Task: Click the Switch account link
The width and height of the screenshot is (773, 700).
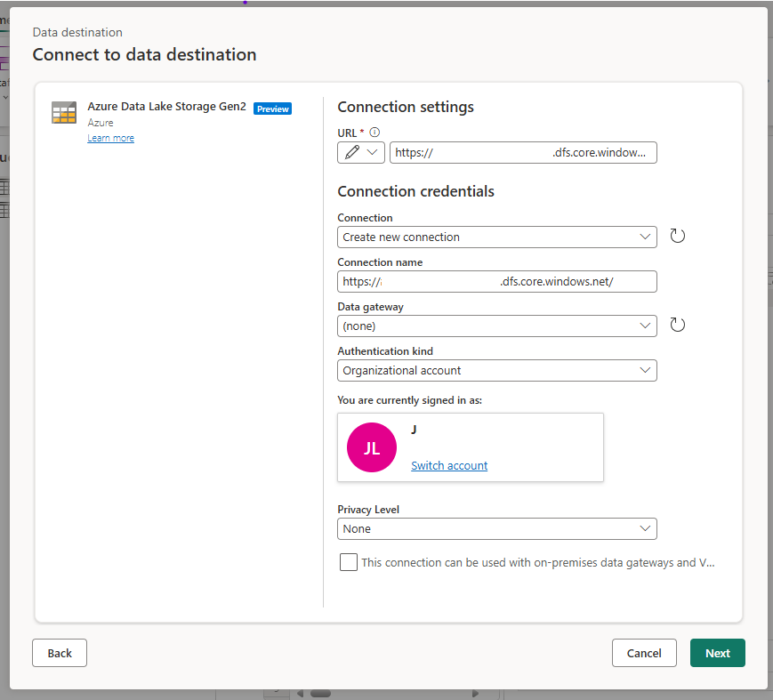Action: pyautogui.click(x=449, y=465)
